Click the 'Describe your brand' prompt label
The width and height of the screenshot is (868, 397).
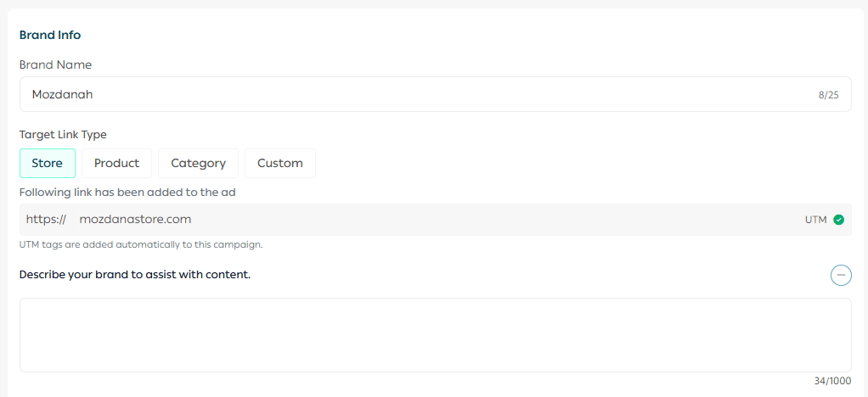click(x=135, y=274)
